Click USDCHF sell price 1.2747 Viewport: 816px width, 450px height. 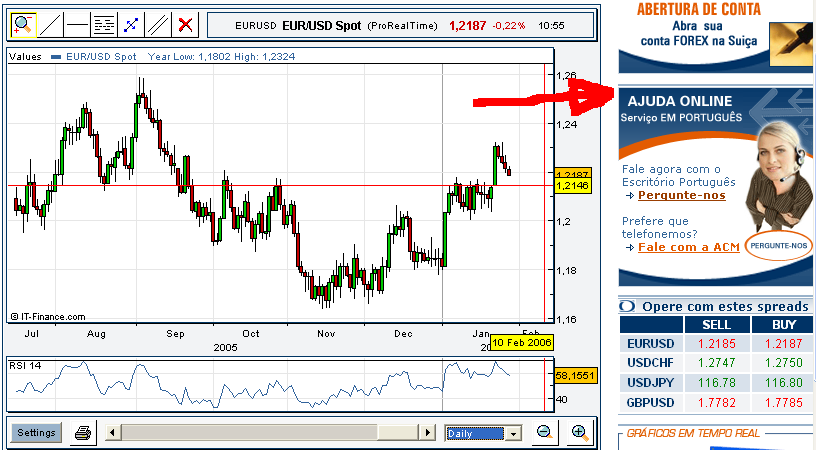[717, 363]
